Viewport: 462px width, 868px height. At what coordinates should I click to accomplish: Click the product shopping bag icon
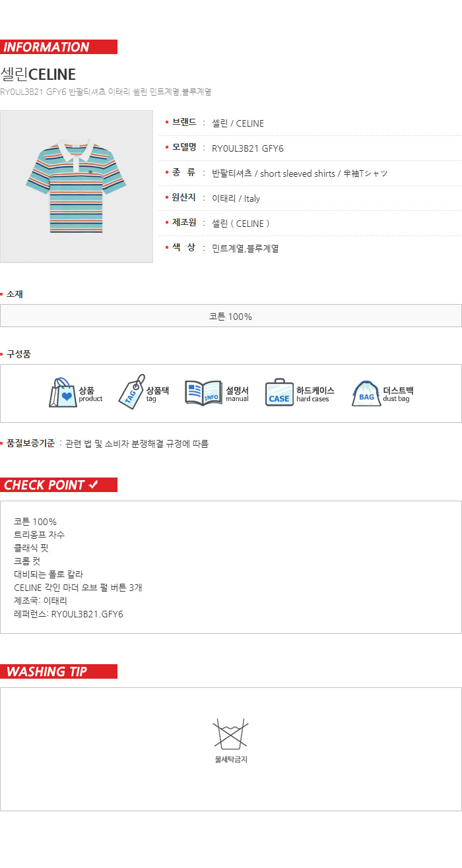(x=63, y=392)
